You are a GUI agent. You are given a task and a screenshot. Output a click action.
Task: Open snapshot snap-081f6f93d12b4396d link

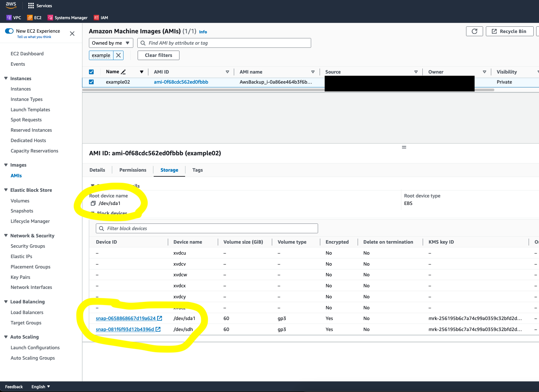[125, 329]
